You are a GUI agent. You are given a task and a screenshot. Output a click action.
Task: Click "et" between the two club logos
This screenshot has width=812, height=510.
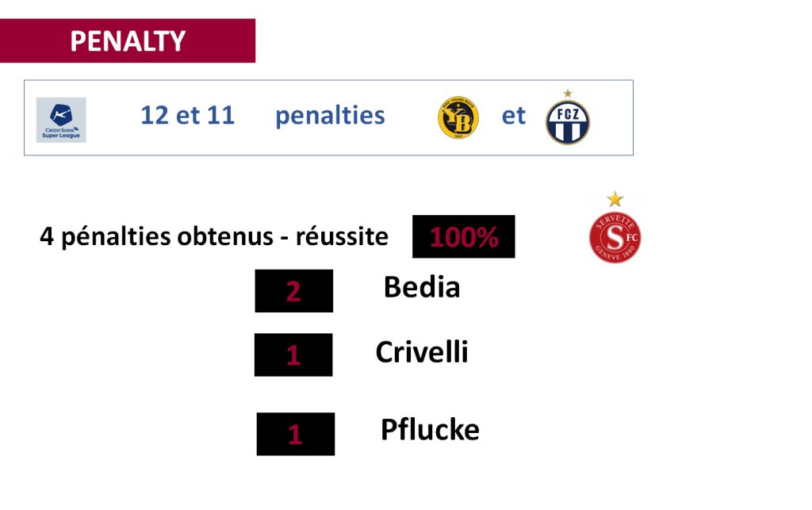(513, 116)
